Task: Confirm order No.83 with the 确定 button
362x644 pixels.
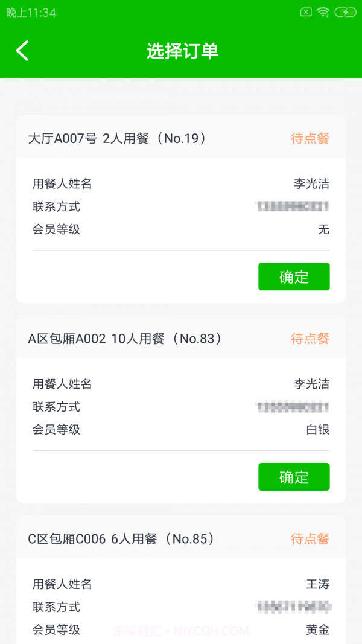Action: 294,477
